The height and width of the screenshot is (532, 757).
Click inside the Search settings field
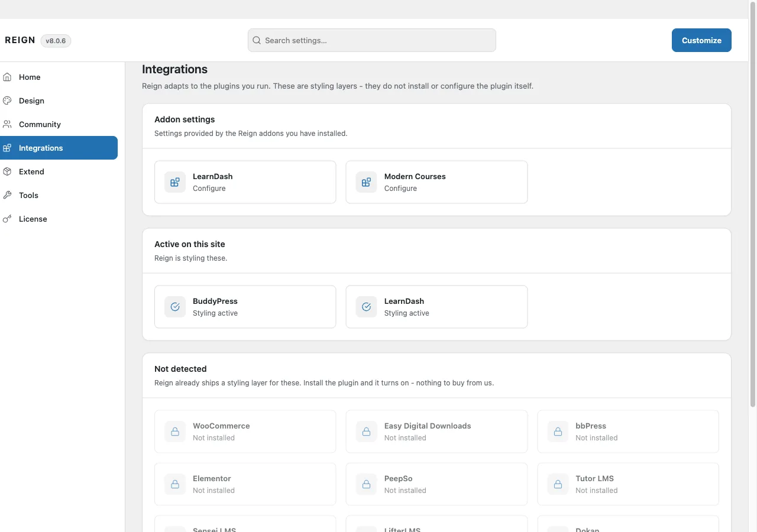(372, 40)
